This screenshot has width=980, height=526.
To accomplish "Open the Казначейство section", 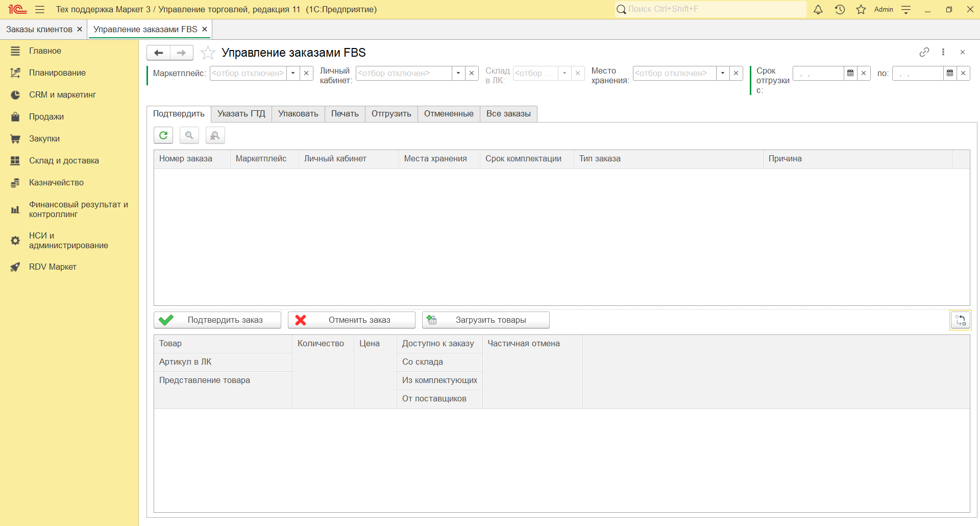I will coord(56,183).
